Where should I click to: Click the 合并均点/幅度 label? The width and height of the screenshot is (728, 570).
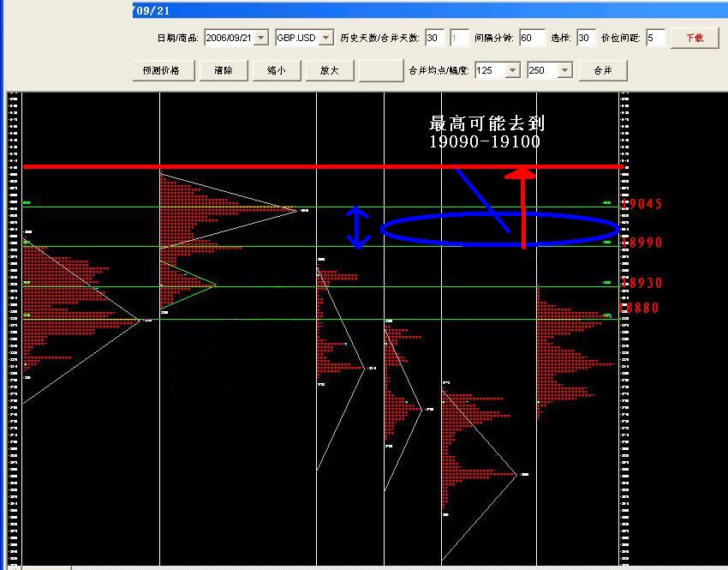pyautogui.click(x=439, y=70)
